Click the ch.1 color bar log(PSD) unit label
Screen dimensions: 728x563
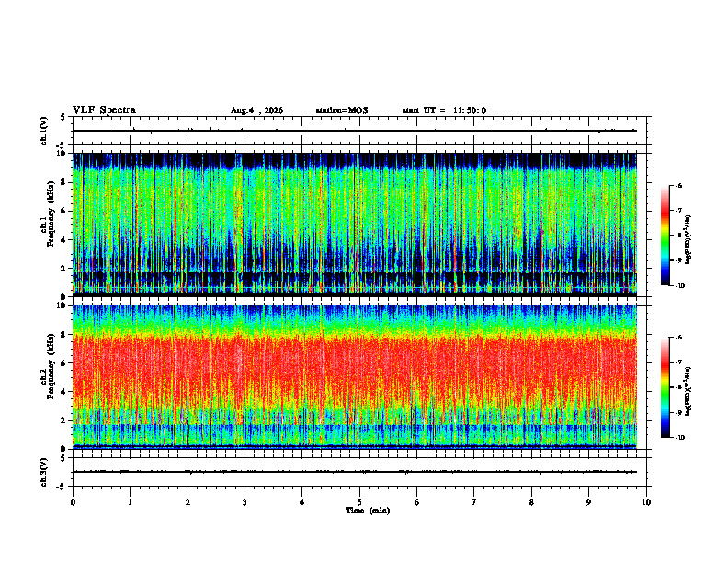pyautogui.click(x=688, y=240)
